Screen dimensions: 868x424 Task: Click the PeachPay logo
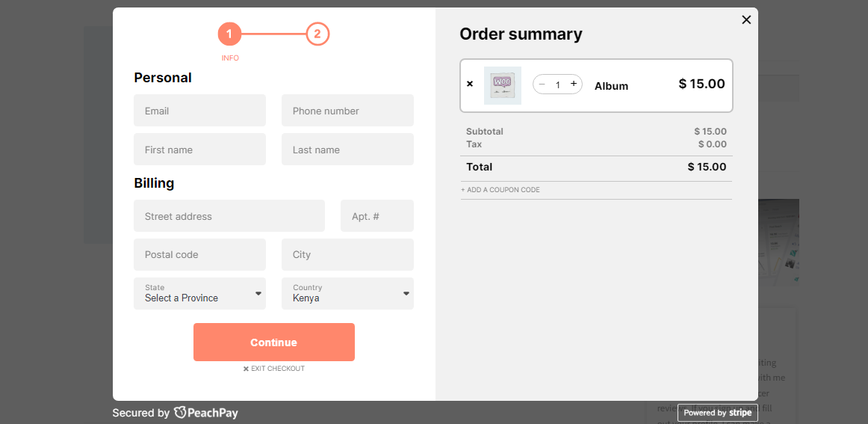[206, 413]
